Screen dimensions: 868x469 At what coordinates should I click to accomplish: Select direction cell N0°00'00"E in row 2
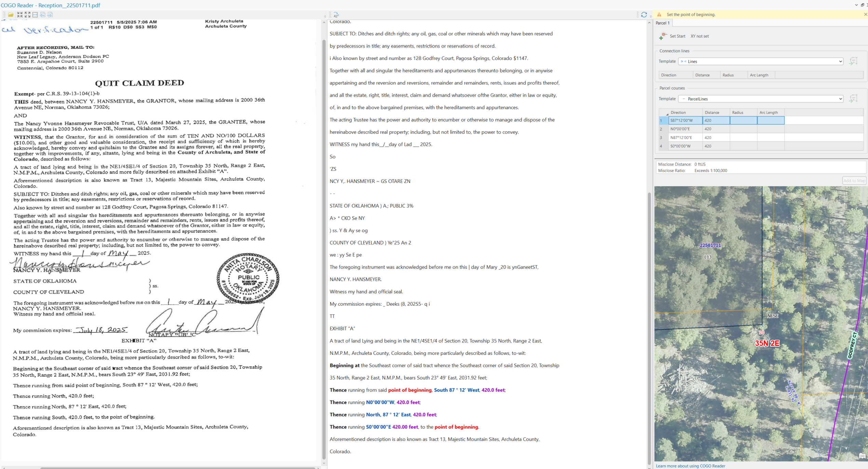point(685,129)
